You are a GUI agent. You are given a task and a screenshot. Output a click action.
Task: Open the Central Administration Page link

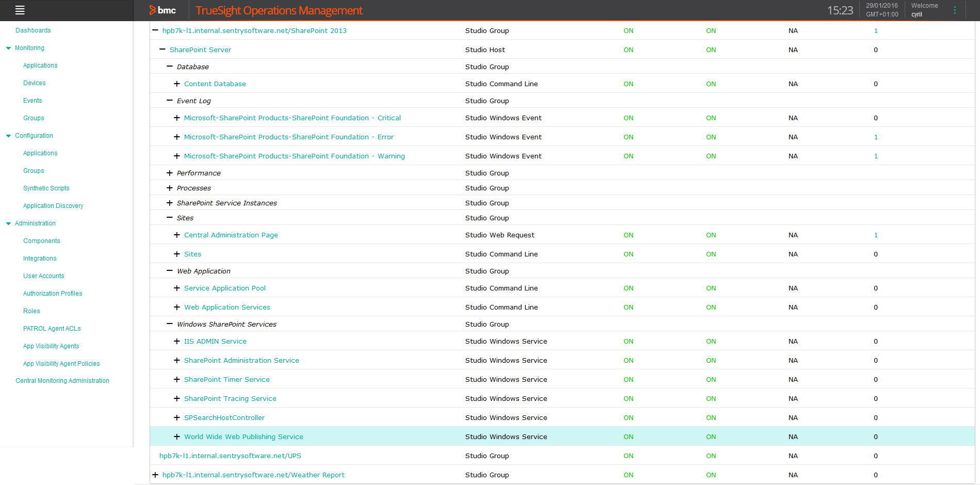tap(231, 235)
